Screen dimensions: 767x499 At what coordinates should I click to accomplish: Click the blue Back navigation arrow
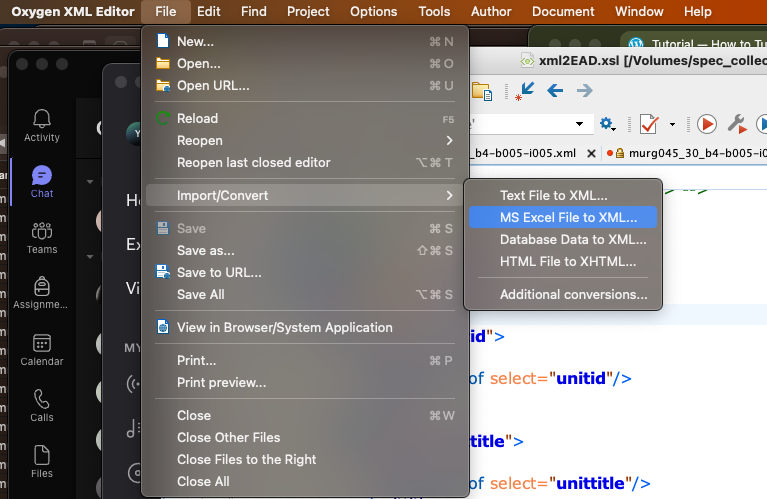click(554, 91)
